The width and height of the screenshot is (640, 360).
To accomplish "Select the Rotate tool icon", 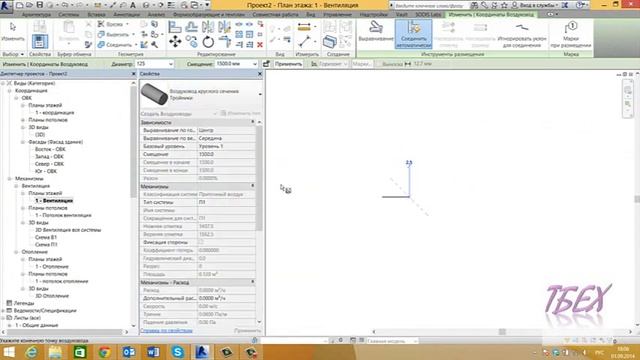I will tap(208, 41).
